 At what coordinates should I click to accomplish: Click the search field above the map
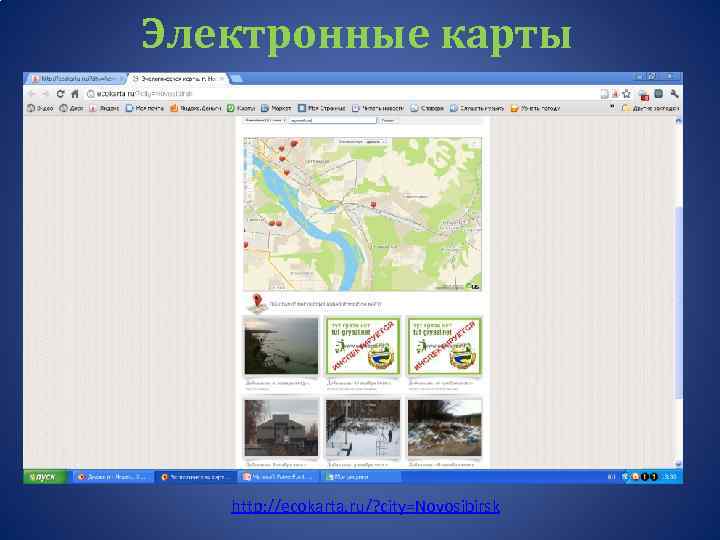(x=332, y=120)
